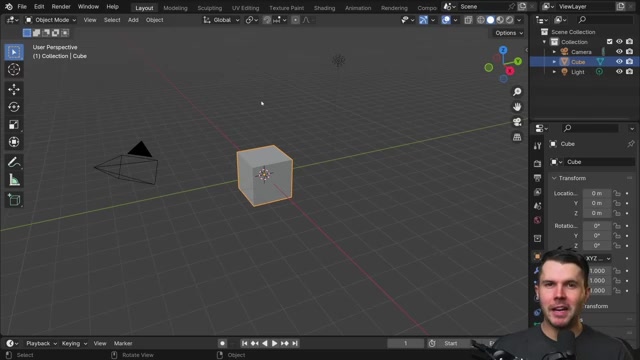Select the Move tool in toolbar
The image size is (640, 360).
point(14,89)
